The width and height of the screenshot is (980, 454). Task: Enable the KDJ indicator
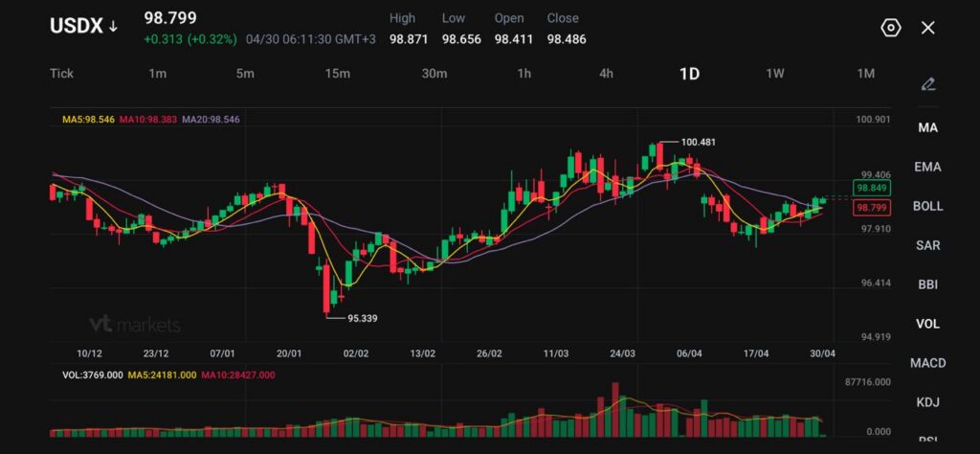coord(927,402)
